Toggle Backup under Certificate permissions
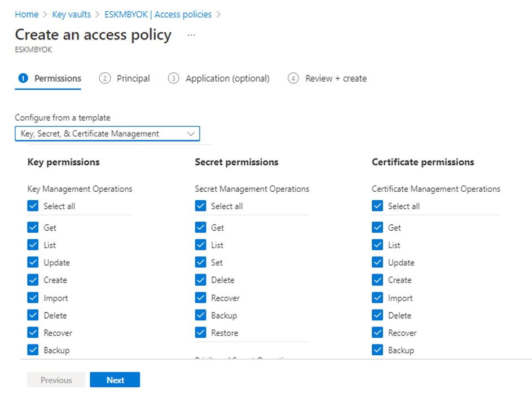Screen dimensions: 532x393 point(377,350)
